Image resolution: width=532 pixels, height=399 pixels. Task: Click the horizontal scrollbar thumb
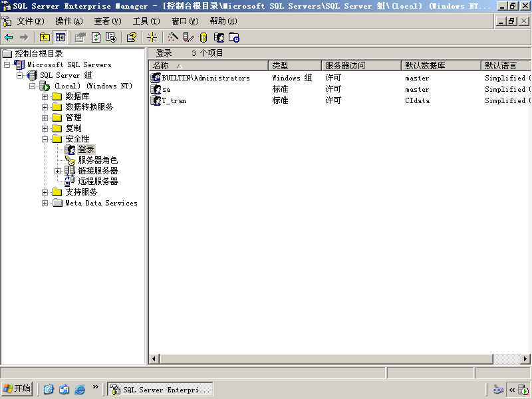[x=326, y=358]
